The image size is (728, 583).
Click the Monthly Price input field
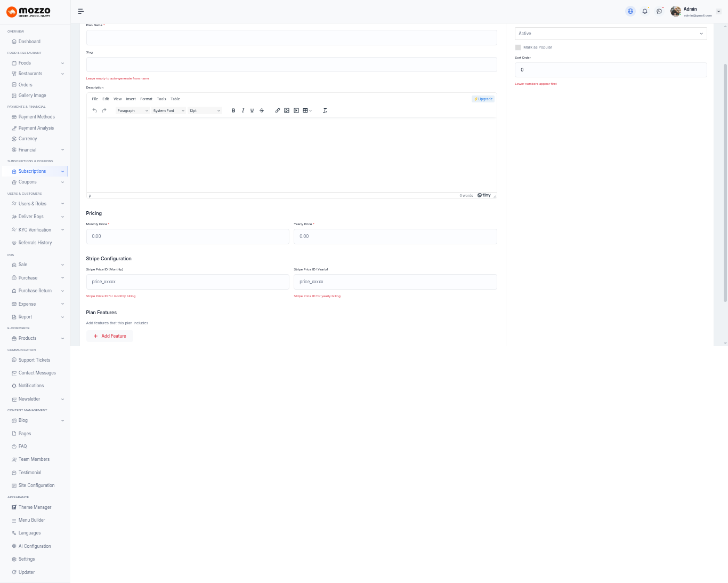click(188, 236)
